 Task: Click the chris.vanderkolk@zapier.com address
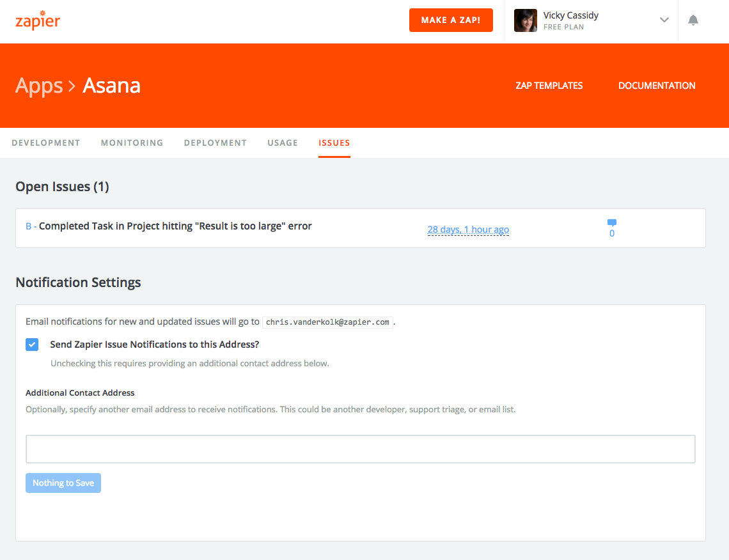[x=327, y=322]
